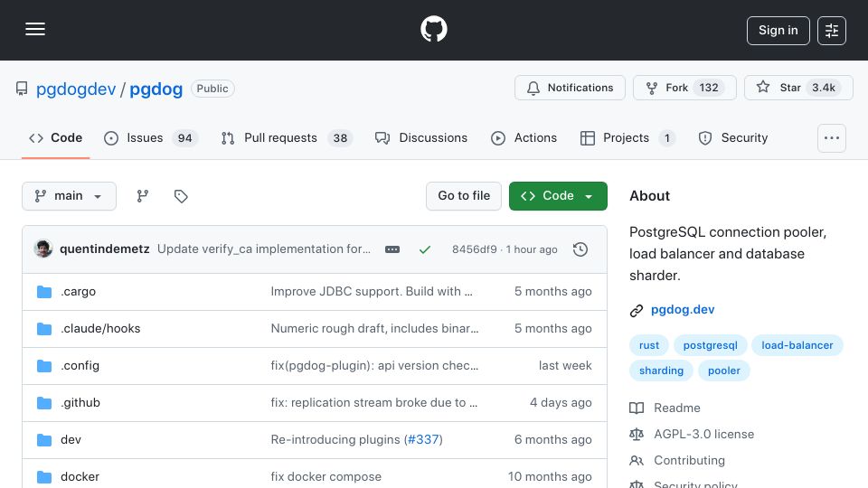This screenshot has height=488, width=868.
Task: View tags via tag icon
Action: tap(181, 196)
